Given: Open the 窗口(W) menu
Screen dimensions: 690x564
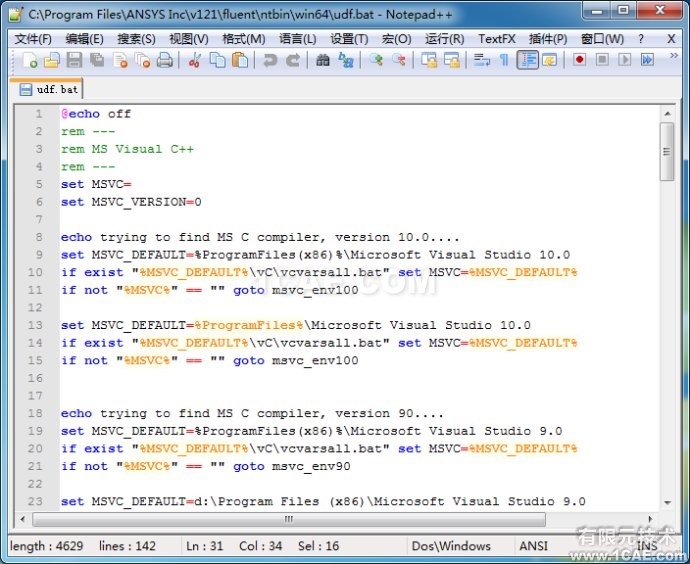Looking at the screenshot, I should (602, 39).
